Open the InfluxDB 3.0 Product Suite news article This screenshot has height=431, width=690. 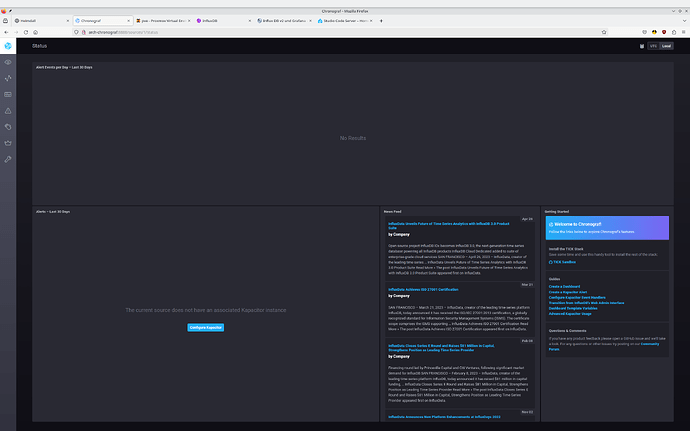(x=448, y=225)
